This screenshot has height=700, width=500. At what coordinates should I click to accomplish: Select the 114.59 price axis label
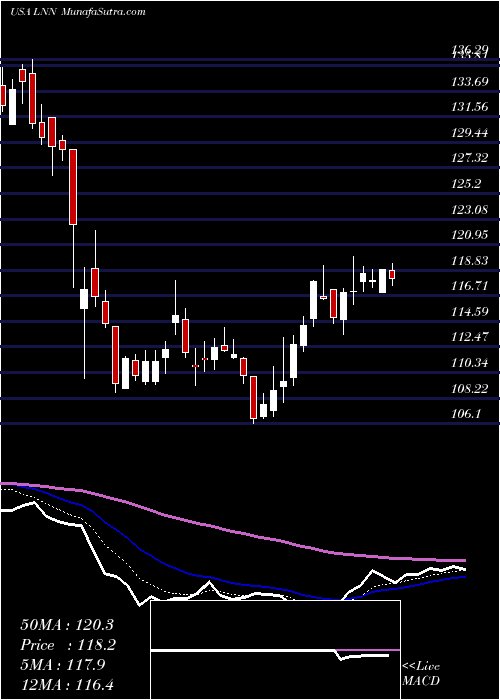(x=470, y=312)
